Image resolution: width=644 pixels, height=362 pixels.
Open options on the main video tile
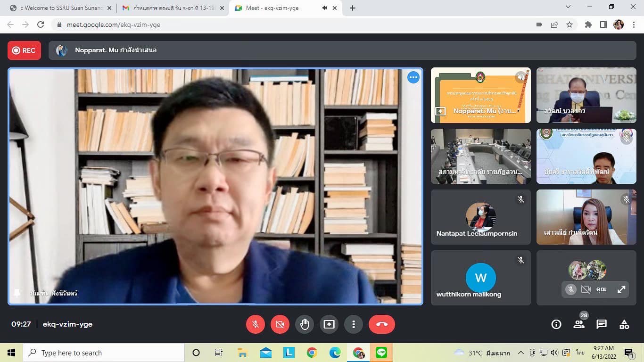click(x=413, y=77)
